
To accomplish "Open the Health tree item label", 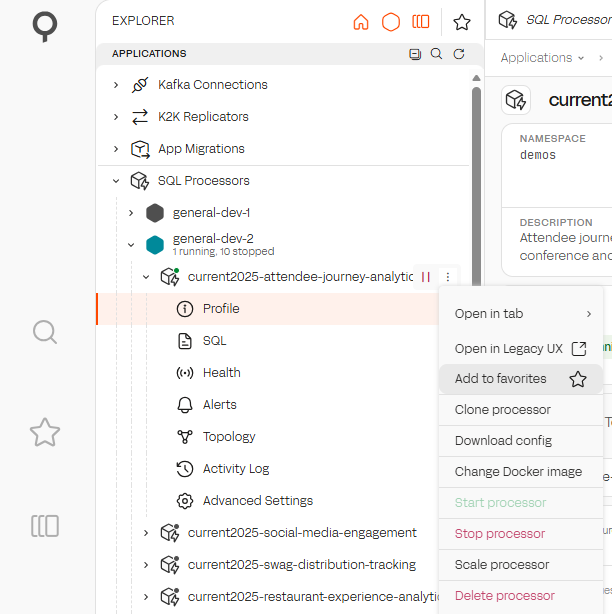I will point(222,373).
